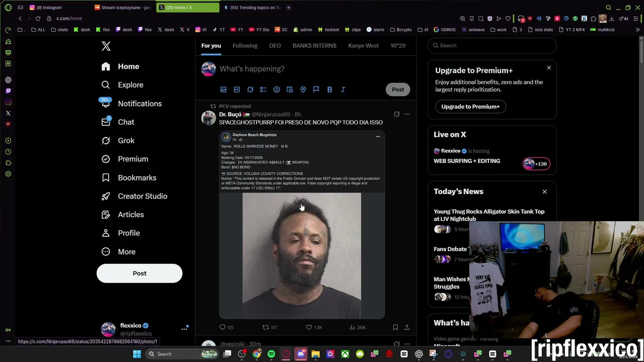Image resolution: width=644 pixels, height=362 pixels.
Task: Click the Grok enhance icon in composer
Action: [x=250, y=89]
